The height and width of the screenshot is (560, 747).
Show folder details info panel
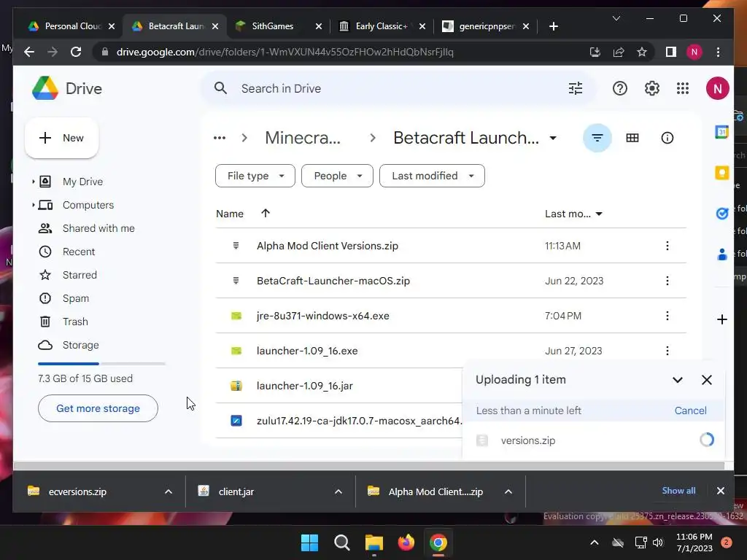click(667, 138)
